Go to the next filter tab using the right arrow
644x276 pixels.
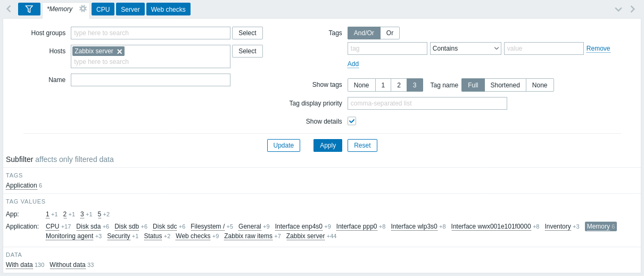click(x=633, y=9)
